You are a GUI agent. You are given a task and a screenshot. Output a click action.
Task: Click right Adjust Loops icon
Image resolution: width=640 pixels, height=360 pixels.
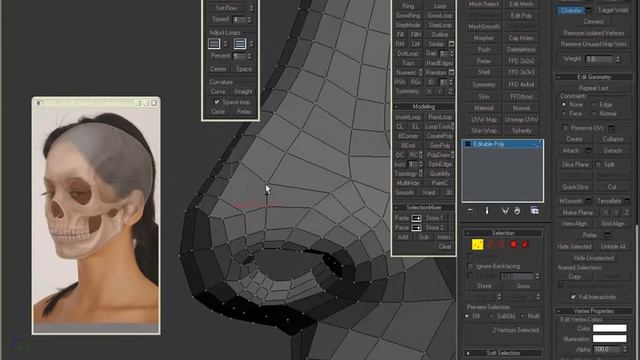coord(240,43)
